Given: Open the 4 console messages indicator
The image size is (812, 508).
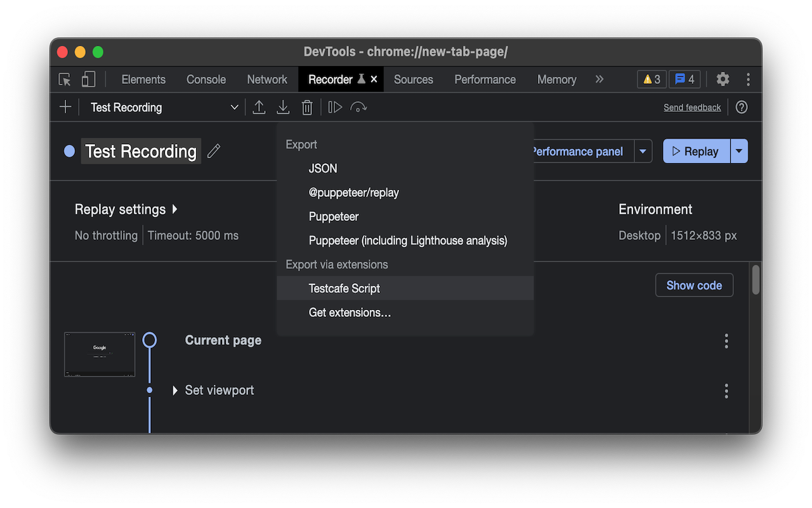Looking at the screenshot, I should (x=684, y=79).
